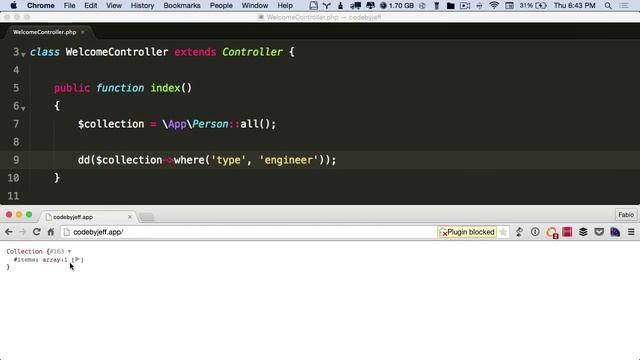Go back in Chrome browser
This screenshot has width=640, height=360.
(9, 232)
